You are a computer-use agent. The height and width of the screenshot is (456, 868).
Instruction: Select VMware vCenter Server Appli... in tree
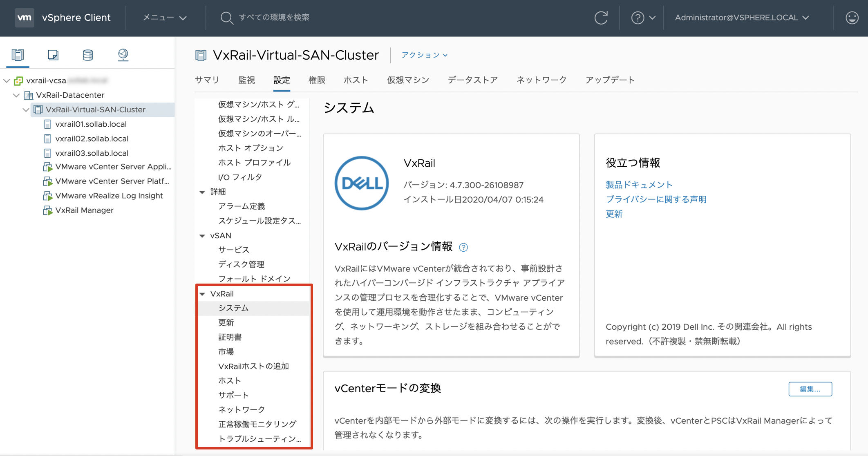[x=113, y=167]
